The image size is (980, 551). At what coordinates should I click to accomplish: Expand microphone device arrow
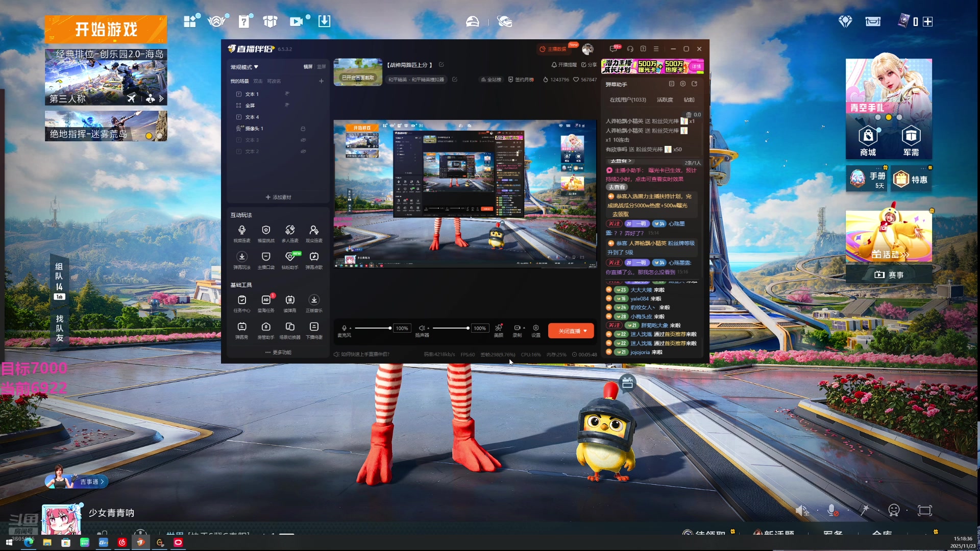350,328
